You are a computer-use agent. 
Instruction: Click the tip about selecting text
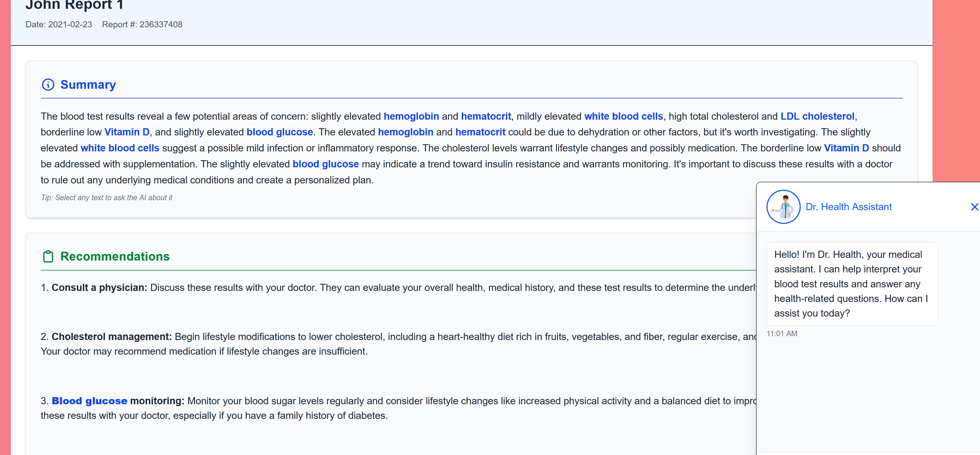pos(106,198)
